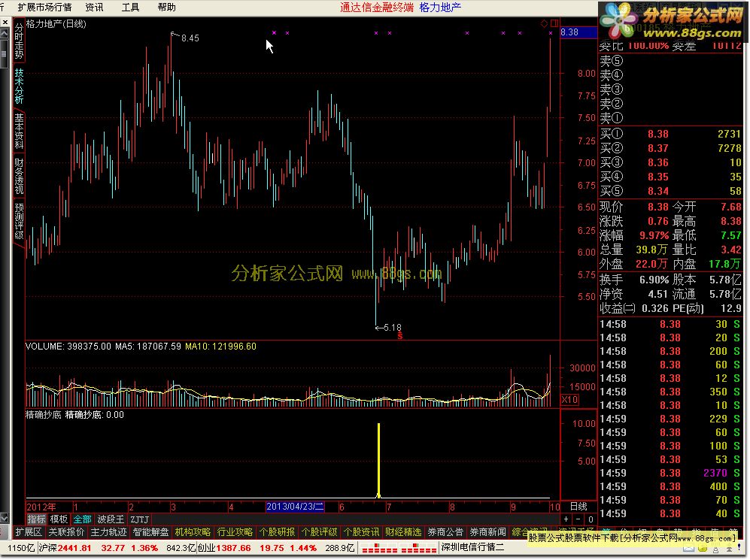This screenshot has width=750, height=560.
Task: Select the 波段王 indicator tab
Action: tap(111, 519)
